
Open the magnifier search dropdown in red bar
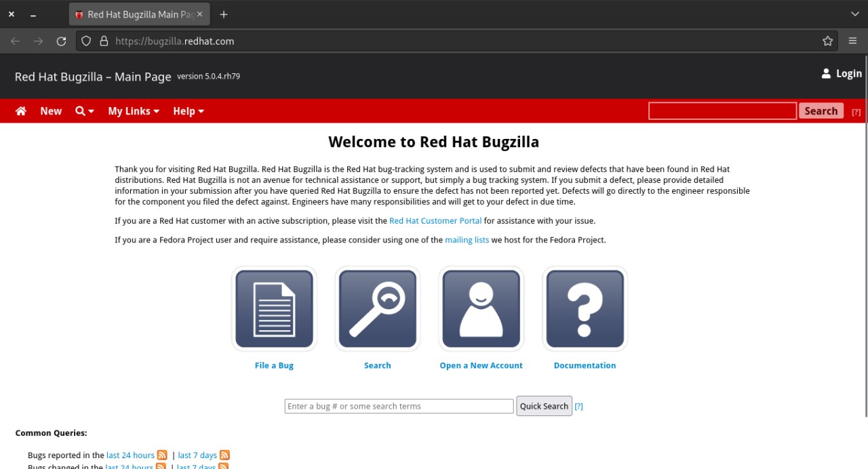tap(85, 111)
